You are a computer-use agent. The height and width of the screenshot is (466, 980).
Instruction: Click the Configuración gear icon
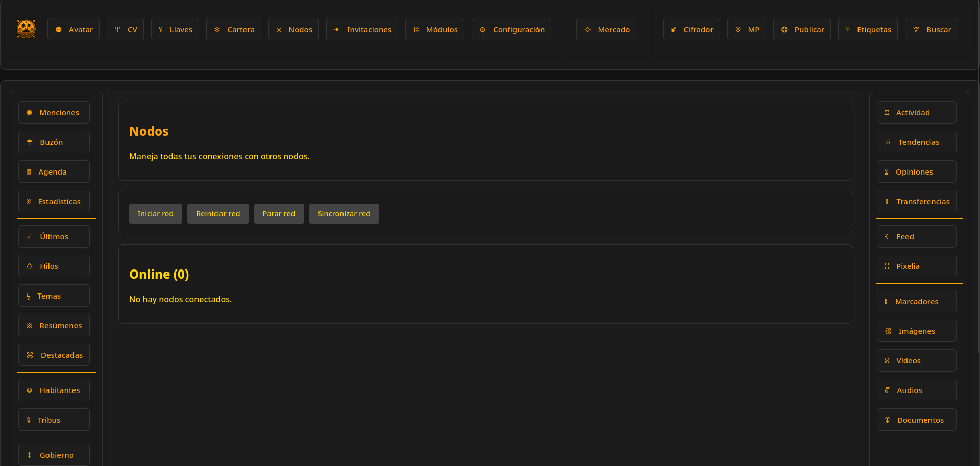(482, 30)
